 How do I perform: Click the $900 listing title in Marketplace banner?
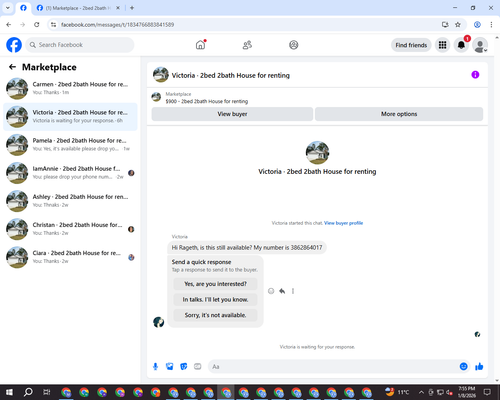[x=207, y=101]
